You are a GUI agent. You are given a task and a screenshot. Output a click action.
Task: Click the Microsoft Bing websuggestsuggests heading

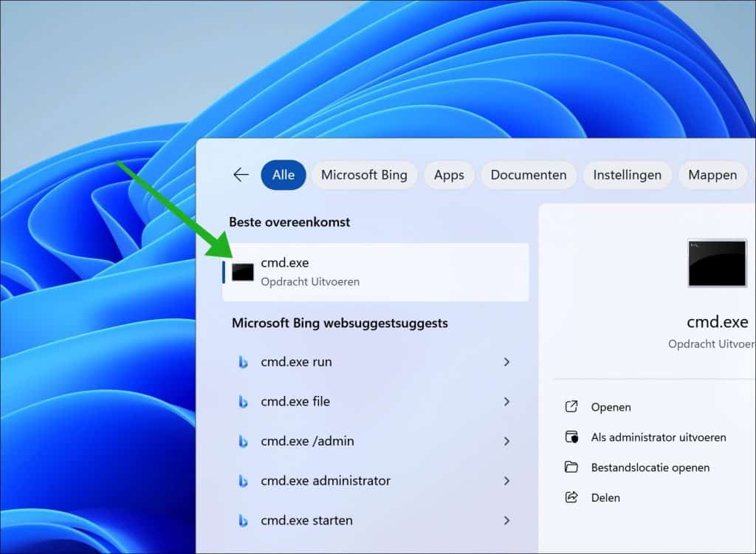click(340, 323)
